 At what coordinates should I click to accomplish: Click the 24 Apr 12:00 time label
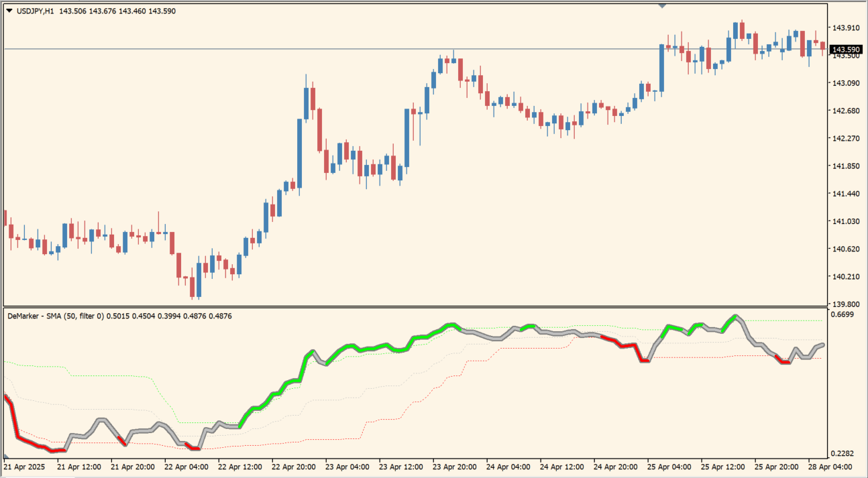(562, 466)
